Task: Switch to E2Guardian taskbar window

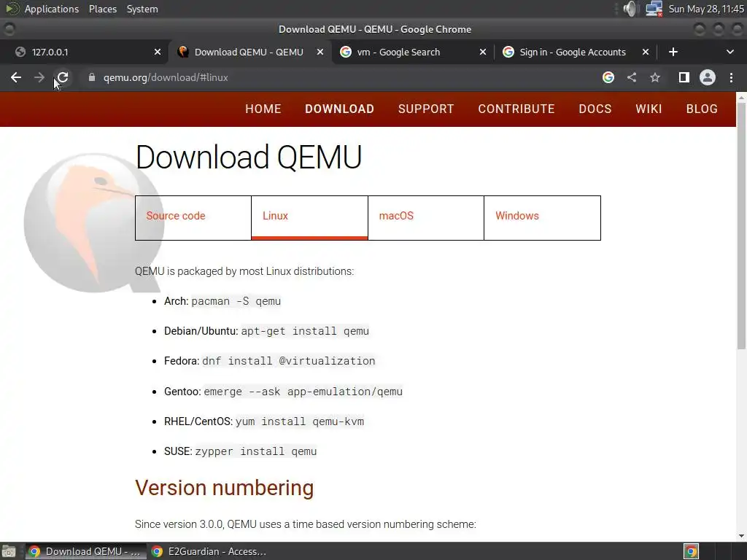Action: pos(209,551)
